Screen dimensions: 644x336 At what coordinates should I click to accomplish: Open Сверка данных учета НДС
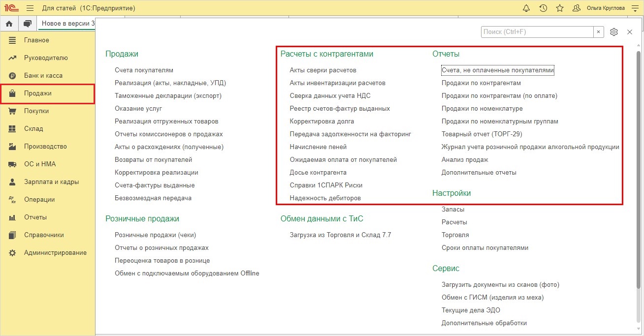(x=330, y=96)
